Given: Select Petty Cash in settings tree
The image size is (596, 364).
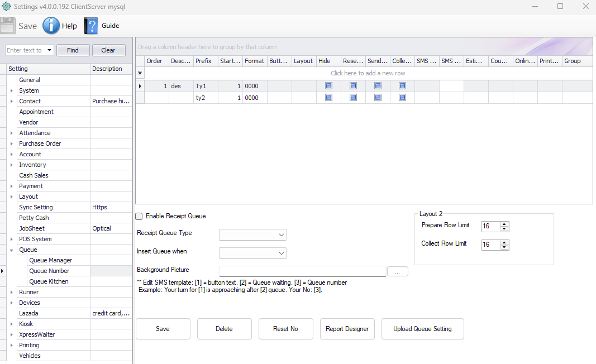Looking at the screenshot, I should click(34, 218).
